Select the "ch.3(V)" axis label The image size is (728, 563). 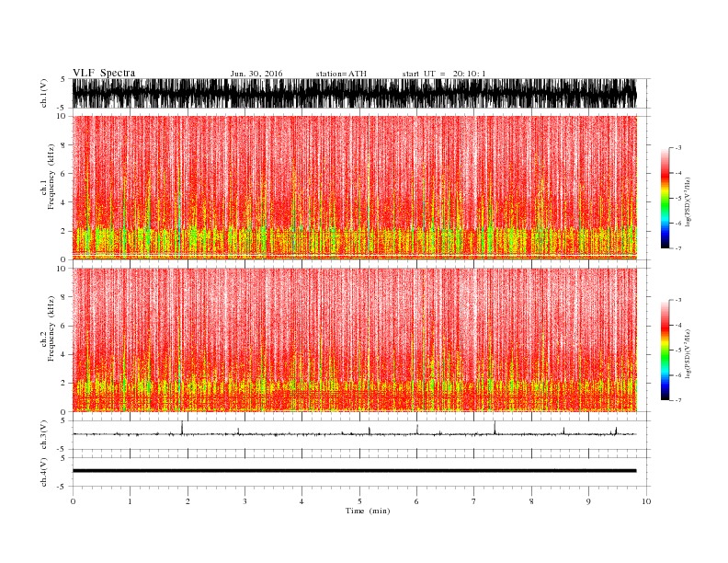[44, 435]
